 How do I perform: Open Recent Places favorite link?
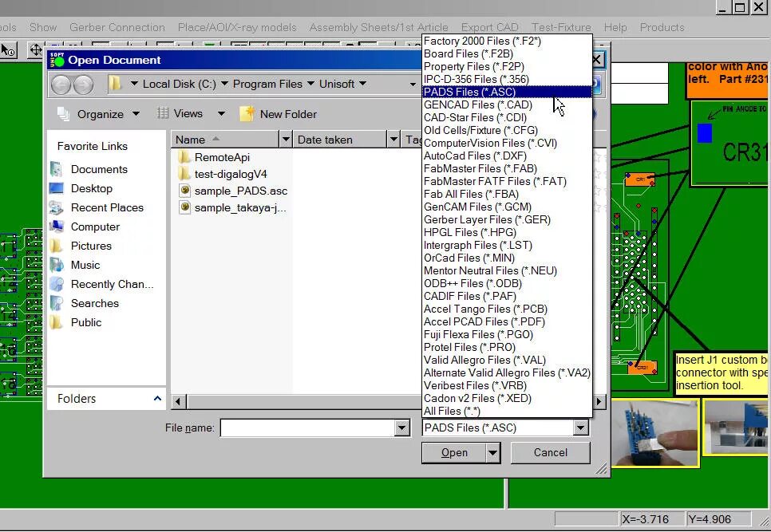coord(107,208)
